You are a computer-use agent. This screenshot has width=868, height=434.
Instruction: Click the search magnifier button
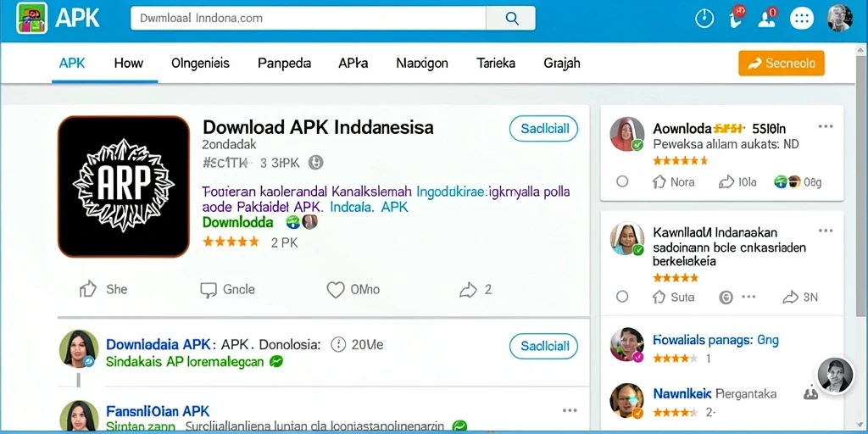pyautogui.click(x=511, y=19)
